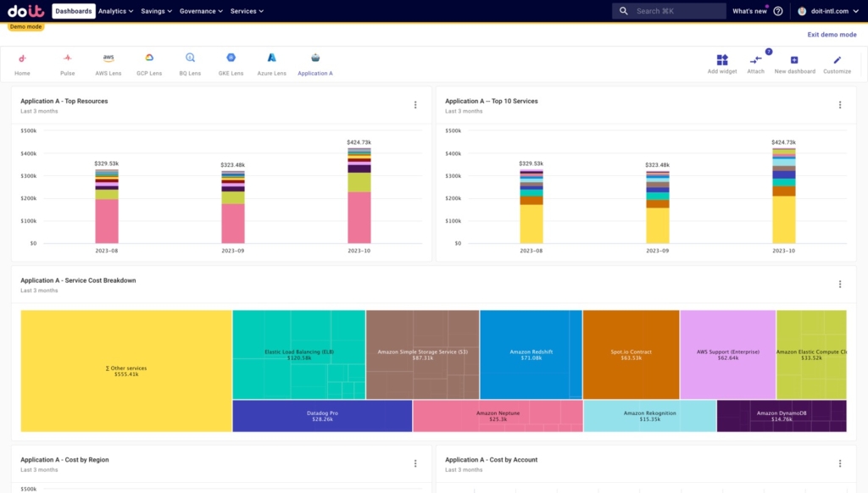The image size is (868, 493).
Task: Click the Attach dashboards icon
Action: [755, 60]
